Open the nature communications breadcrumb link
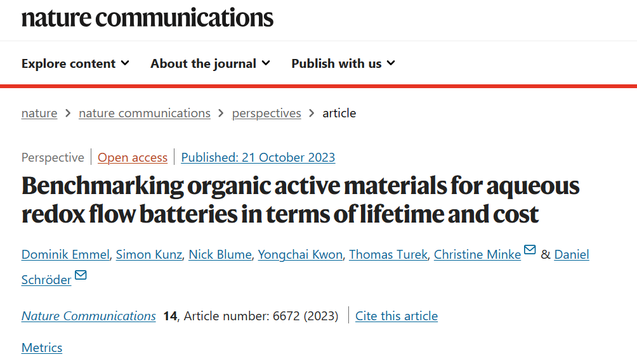This screenshot has height=364, width=637. point(145,113)
